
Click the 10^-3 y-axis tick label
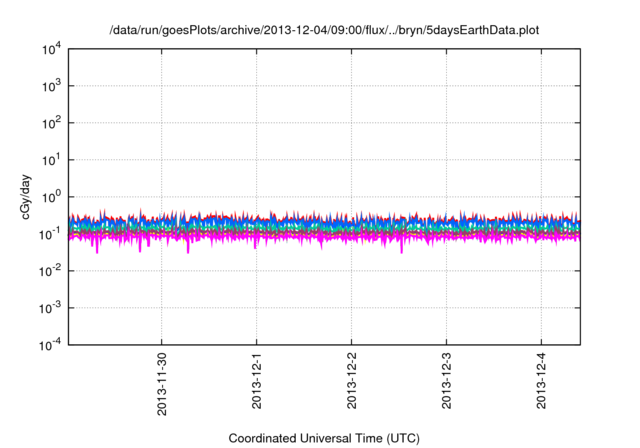click(x=50, y=308)
